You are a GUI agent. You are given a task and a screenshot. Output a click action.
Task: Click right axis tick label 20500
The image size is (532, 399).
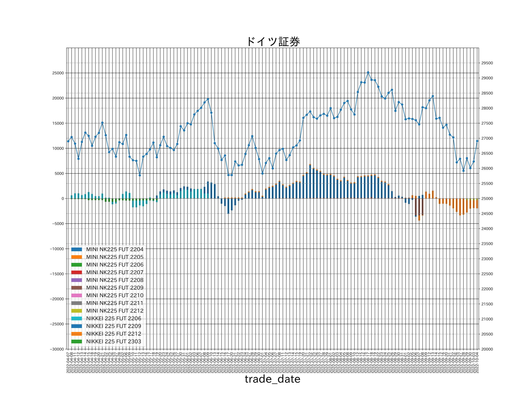click(x=487, y=334)
